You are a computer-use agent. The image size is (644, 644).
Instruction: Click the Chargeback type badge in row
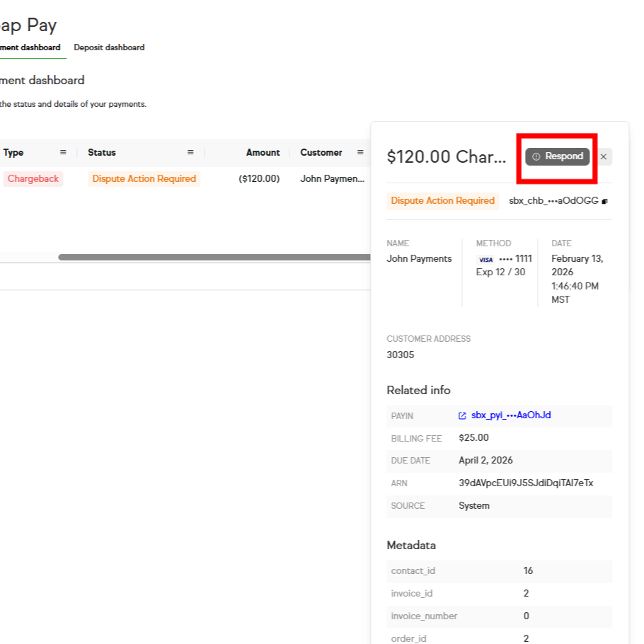[33, 179]
